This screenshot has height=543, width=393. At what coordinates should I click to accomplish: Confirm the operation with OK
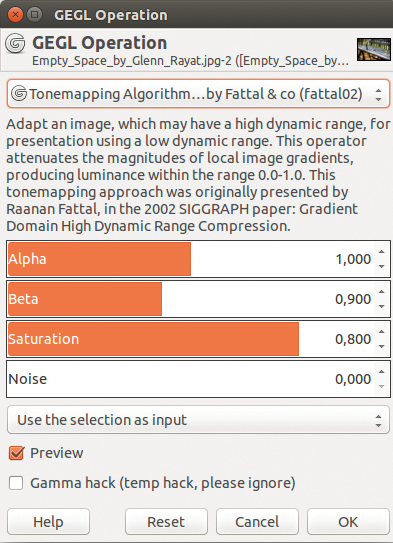(348, 522)
